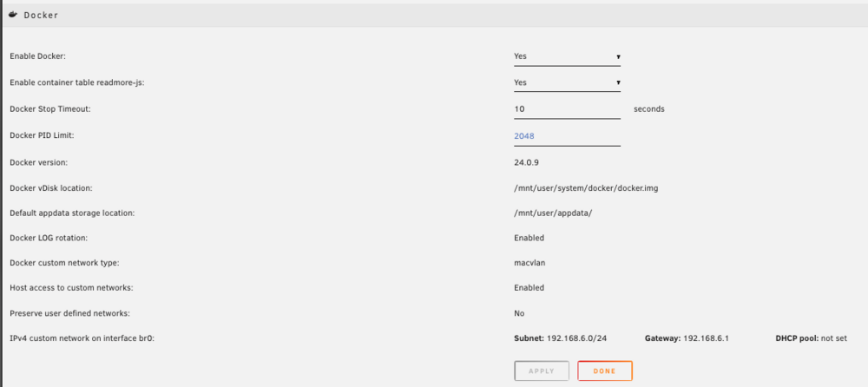The width and height of the screenshot is (868, 387).
Task: Open the Enable Docker dropdown
Action: click(x=568, y=56)
